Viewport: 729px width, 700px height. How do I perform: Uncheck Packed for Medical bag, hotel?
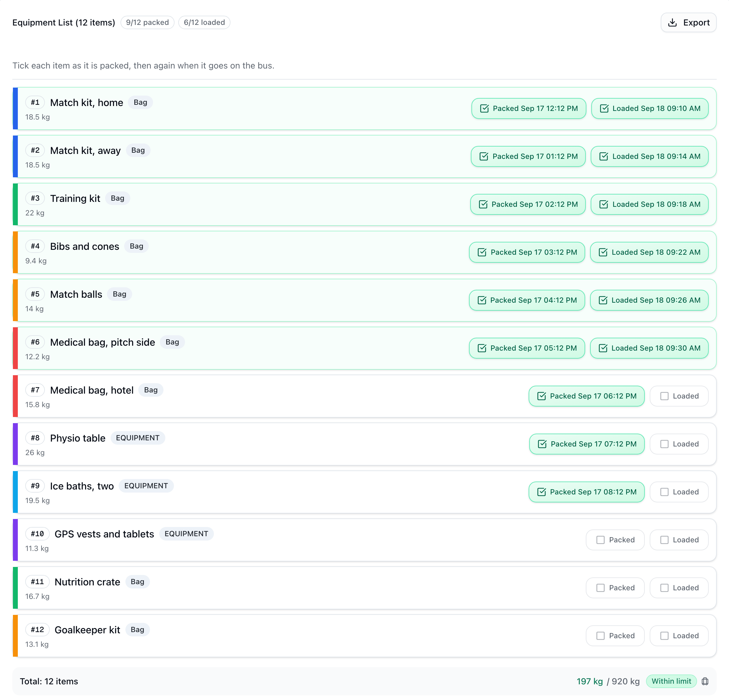586,396
